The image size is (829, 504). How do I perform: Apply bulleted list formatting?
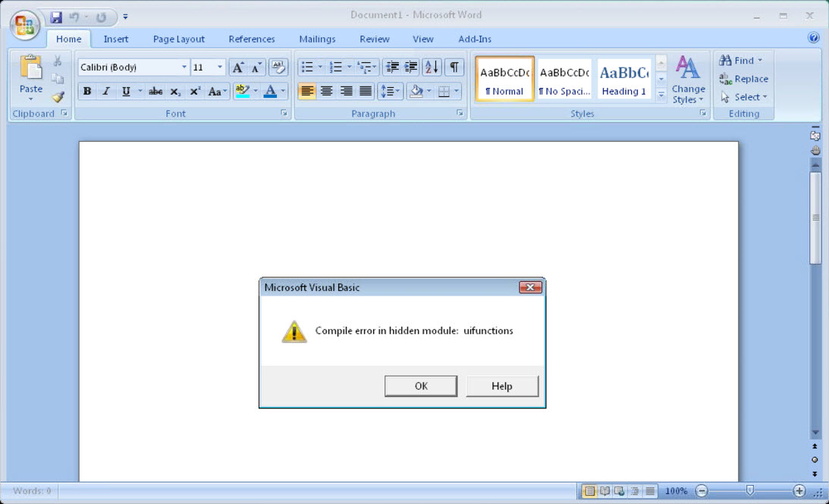(x=307, y=67)
